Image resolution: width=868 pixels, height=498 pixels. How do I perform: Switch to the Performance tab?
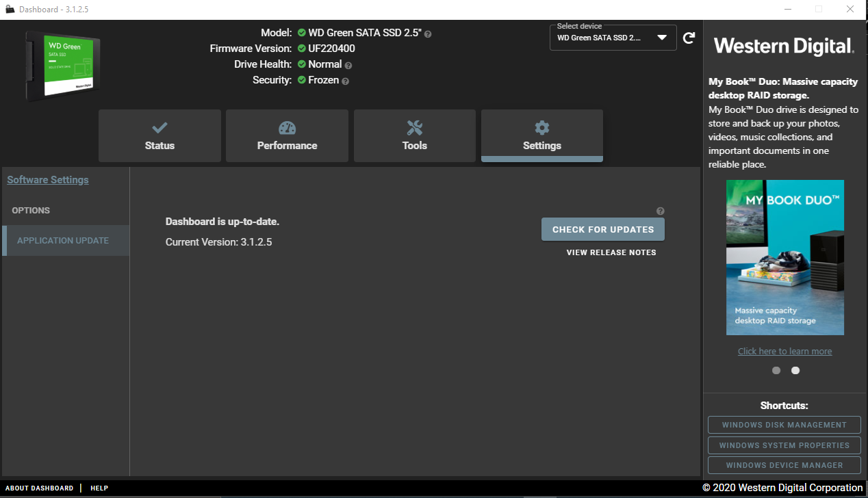(287, 135)
